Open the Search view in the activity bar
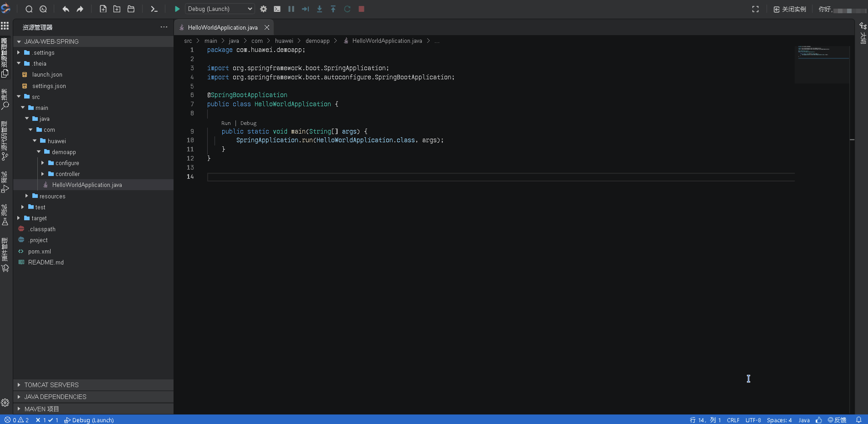Screen dimensions: 868x424 (5, 105)
